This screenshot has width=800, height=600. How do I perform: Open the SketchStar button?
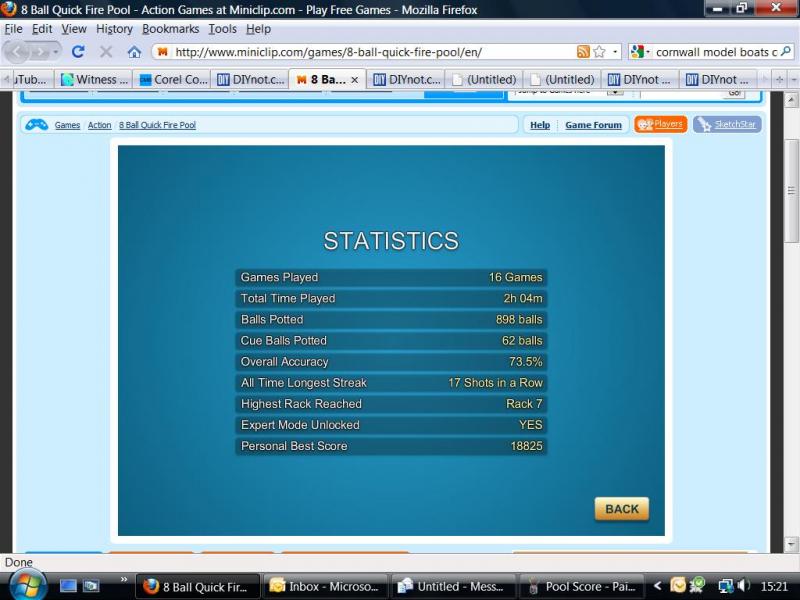[x=727, y=125]
